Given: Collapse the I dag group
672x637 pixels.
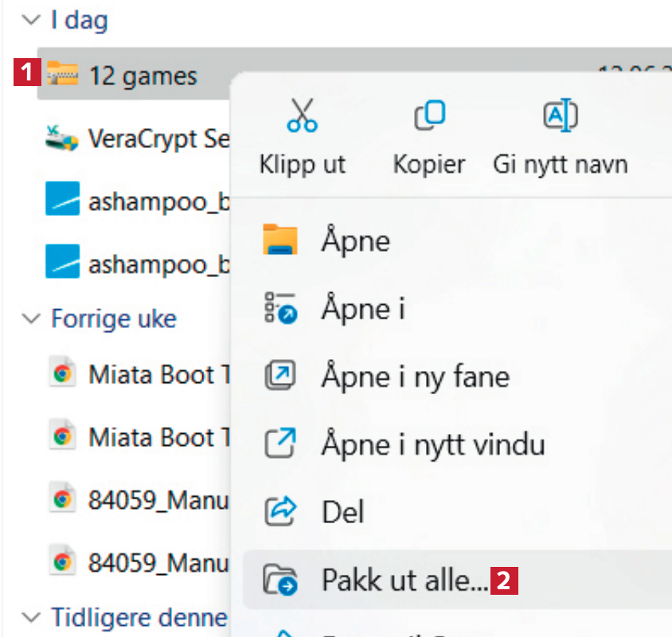Looking at the screenshot, I should coord(32,20).
